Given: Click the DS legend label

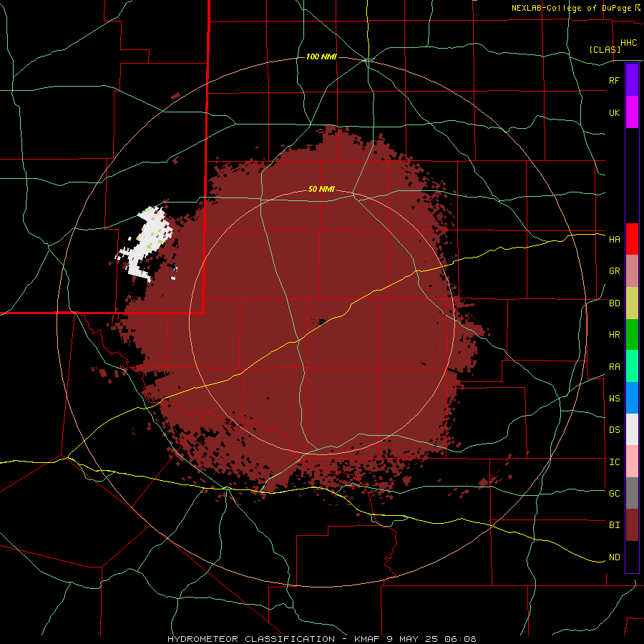Looking at the screenshot, I should (614, 430).
